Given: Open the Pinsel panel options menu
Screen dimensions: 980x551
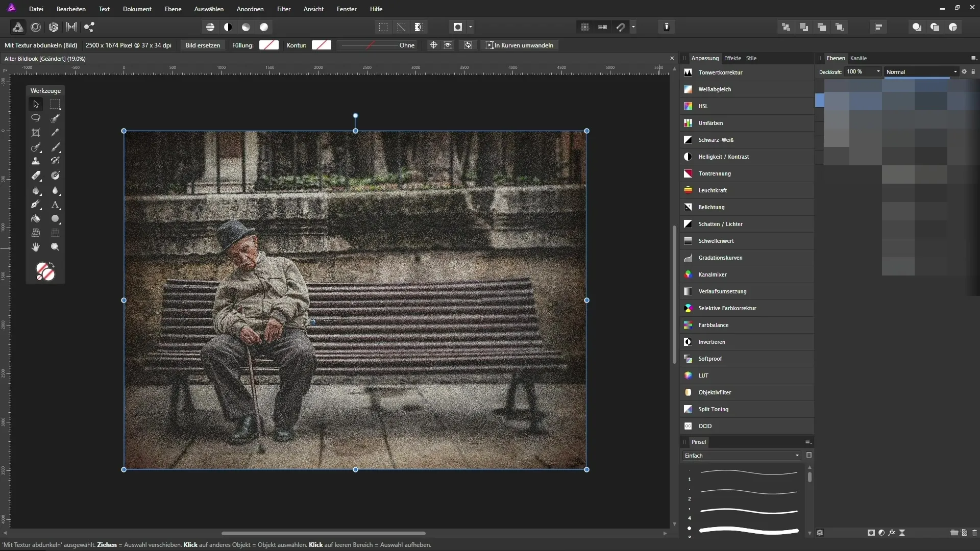Looking at the screenshot, I should (x=808, y=442).
